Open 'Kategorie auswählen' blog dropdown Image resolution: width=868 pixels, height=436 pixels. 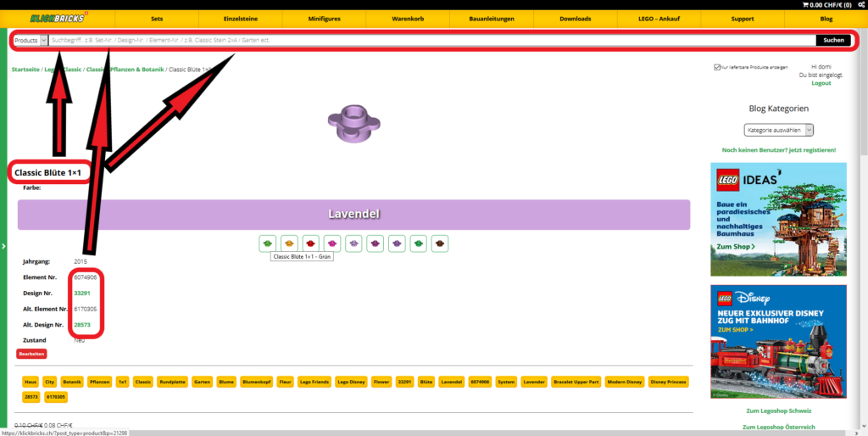pyautogui.click(x=778, y=130)
